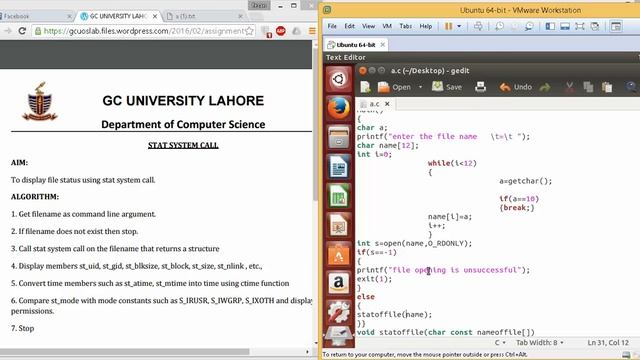The width and height of the screenshot is (640, 360).
Task: Open the VMware Help menu
Action: [x=425, y=26]
